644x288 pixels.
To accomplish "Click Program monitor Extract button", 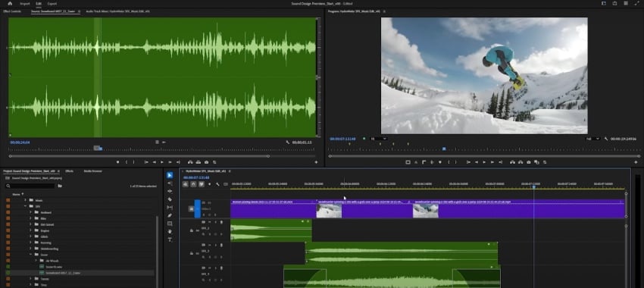I will (521, 162).
